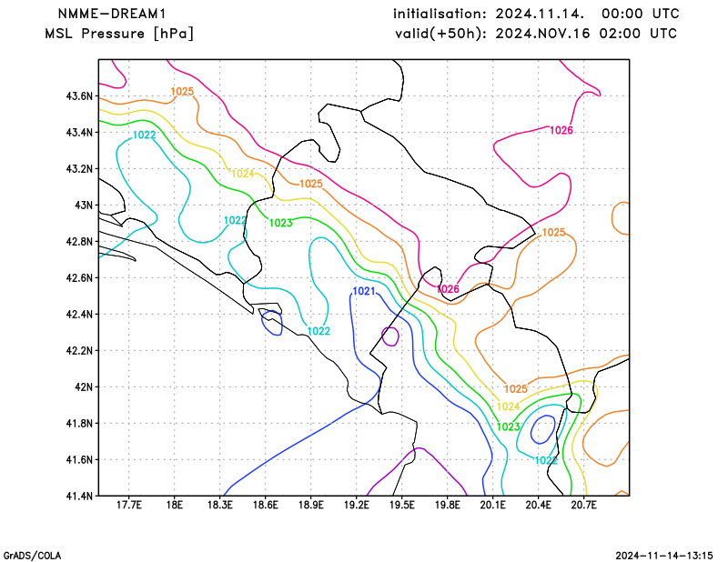Select the 41.8N latitude axis label
728x562 pixels.
tap(79, 423)
